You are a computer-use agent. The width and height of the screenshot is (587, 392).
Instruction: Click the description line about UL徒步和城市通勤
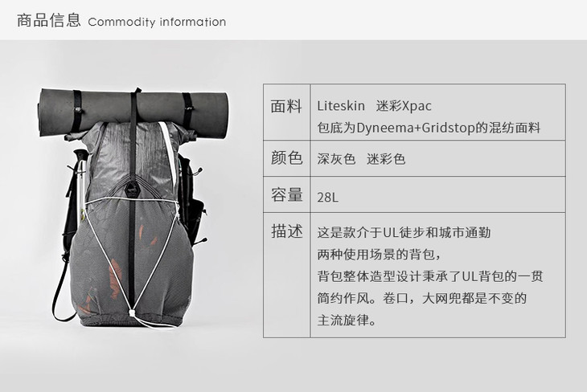404,233
